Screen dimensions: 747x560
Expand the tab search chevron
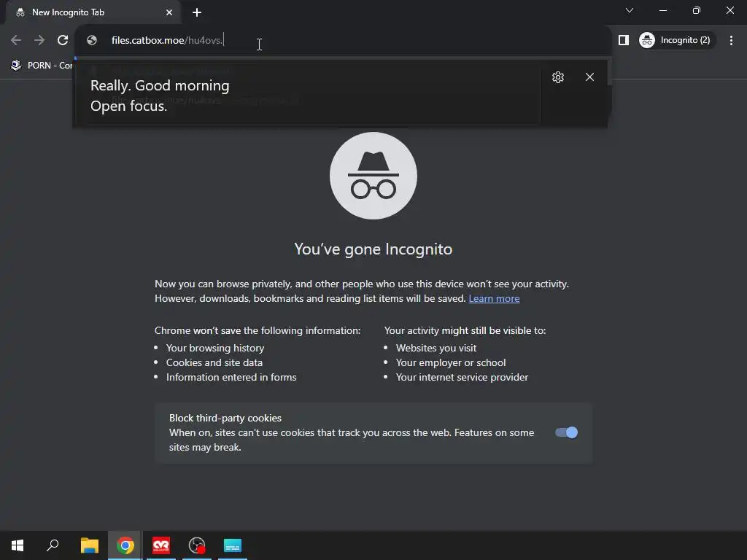630,10
